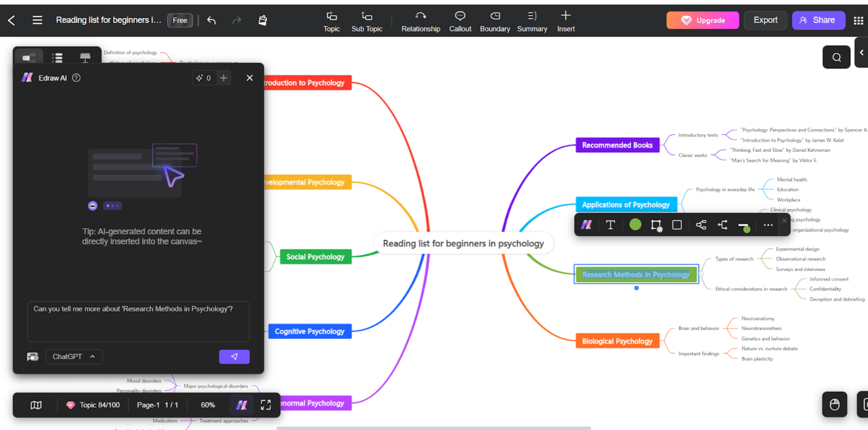Open the hamburger menu
The width and height of the screenshot is (868, 430).
[x=37, y=20]
